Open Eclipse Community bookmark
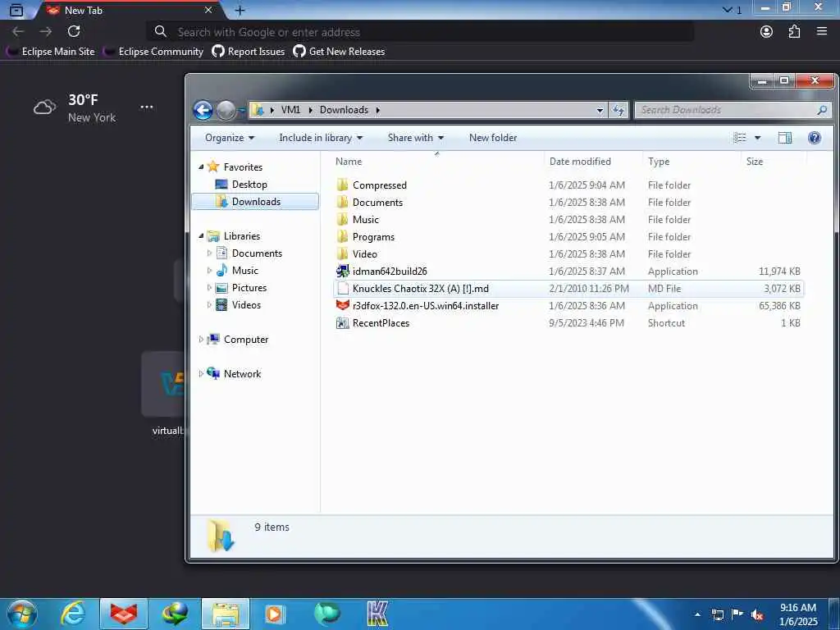This screenshot has width=840, height=630. [x=153, y=52]
